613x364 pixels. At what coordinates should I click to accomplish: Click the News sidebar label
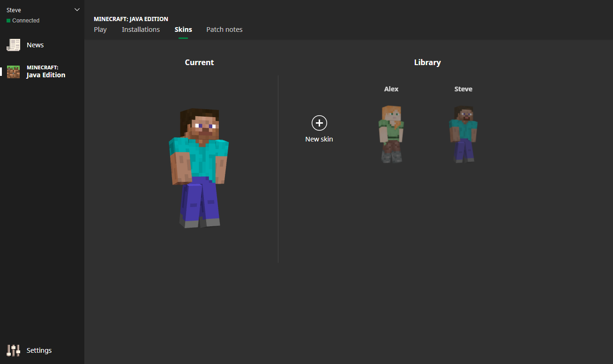pyautogui.click(x=35, y=45)
